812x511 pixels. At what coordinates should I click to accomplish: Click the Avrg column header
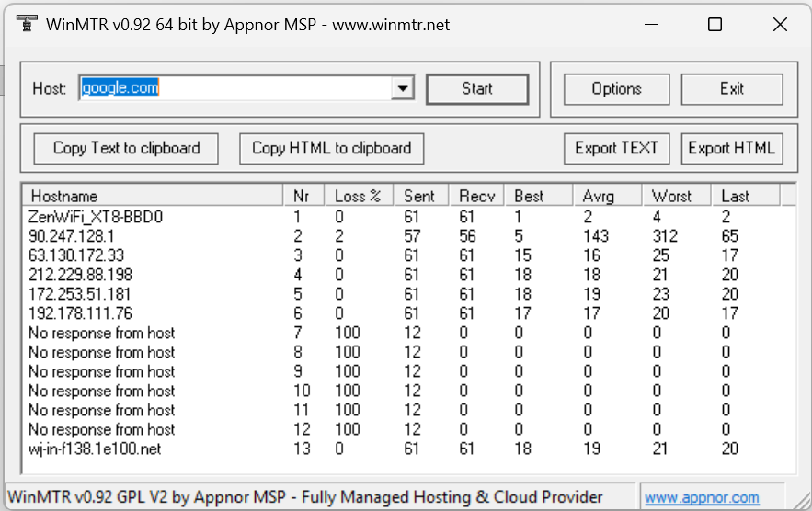(x=608, y=196)
